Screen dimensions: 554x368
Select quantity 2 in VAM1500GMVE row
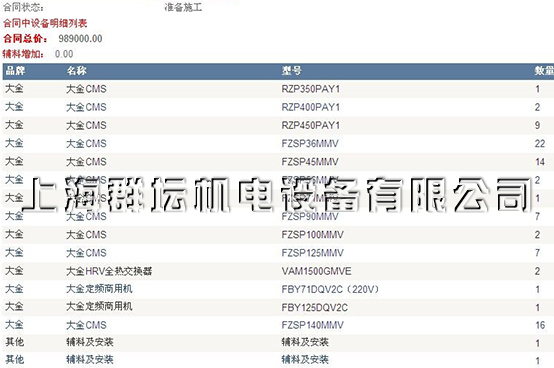537,271
